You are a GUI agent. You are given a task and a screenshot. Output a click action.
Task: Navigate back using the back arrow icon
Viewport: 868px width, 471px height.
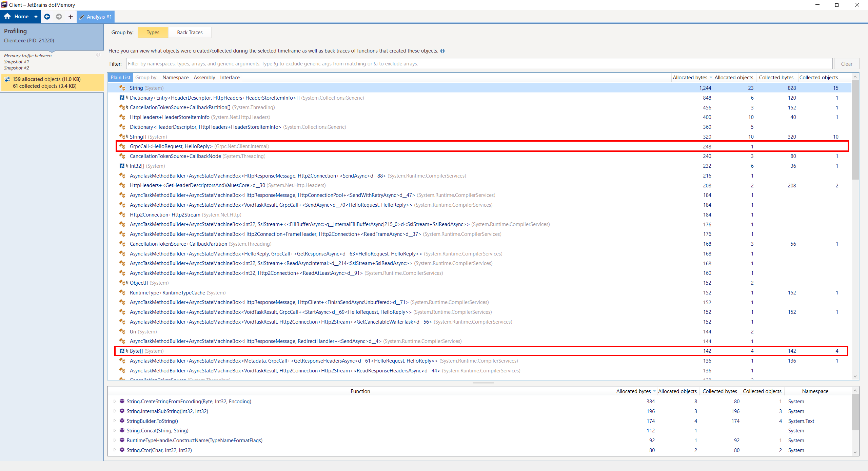click(47, 17)
